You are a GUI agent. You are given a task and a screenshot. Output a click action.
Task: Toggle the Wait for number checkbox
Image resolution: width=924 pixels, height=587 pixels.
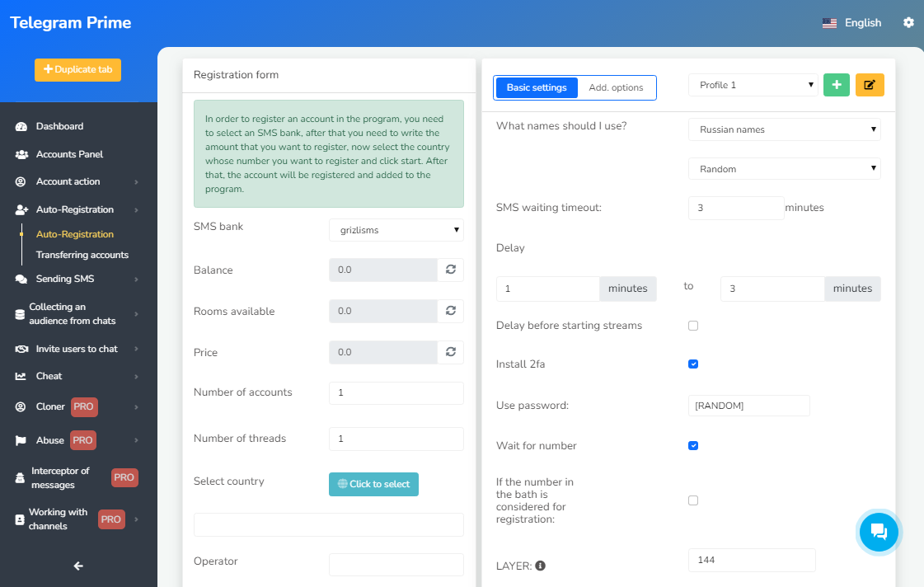click(x=693, y=446)
